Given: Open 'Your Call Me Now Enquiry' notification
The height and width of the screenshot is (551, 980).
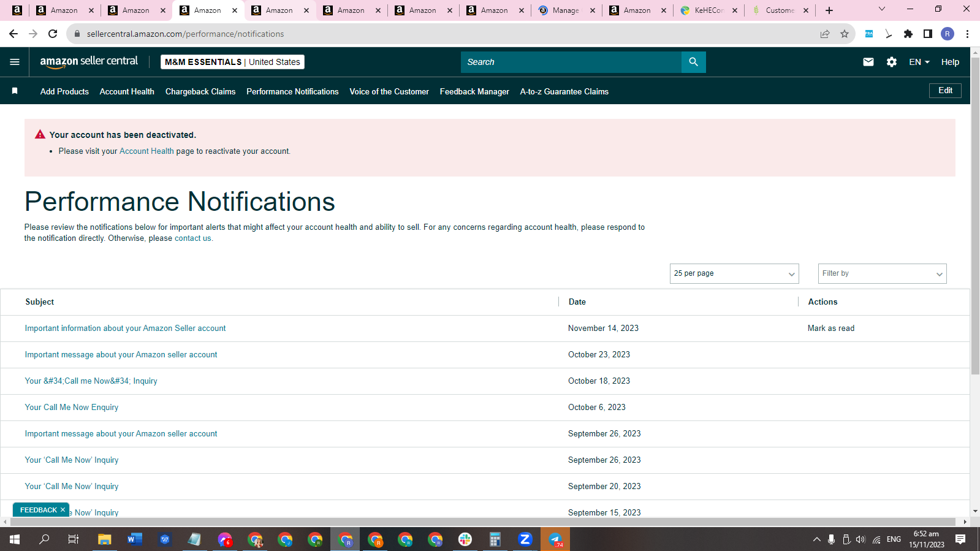Looking at the screenshot, I should click(x=72, y=408).
